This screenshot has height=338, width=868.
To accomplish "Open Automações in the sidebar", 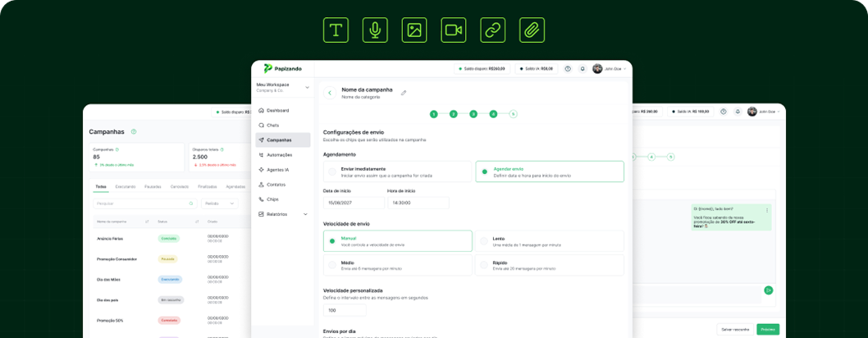I will tap(279, 155).
